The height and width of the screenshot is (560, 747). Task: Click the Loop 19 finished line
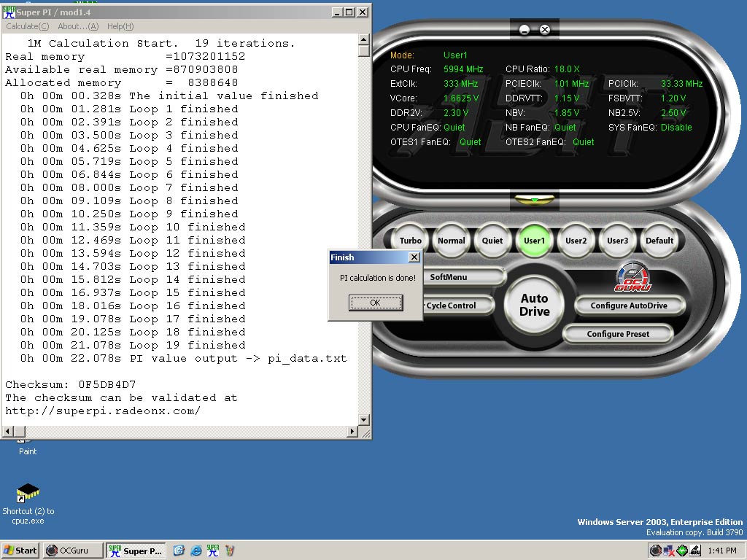[133, 345]
